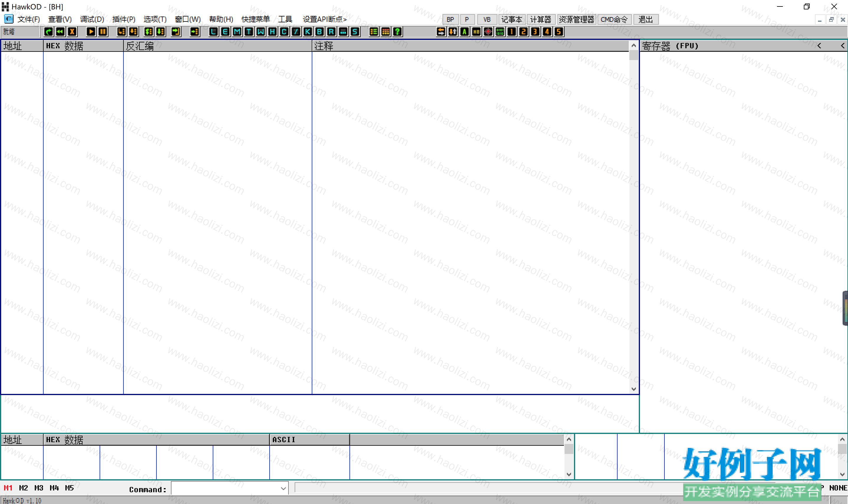Click the VB button

pos(487,20)
